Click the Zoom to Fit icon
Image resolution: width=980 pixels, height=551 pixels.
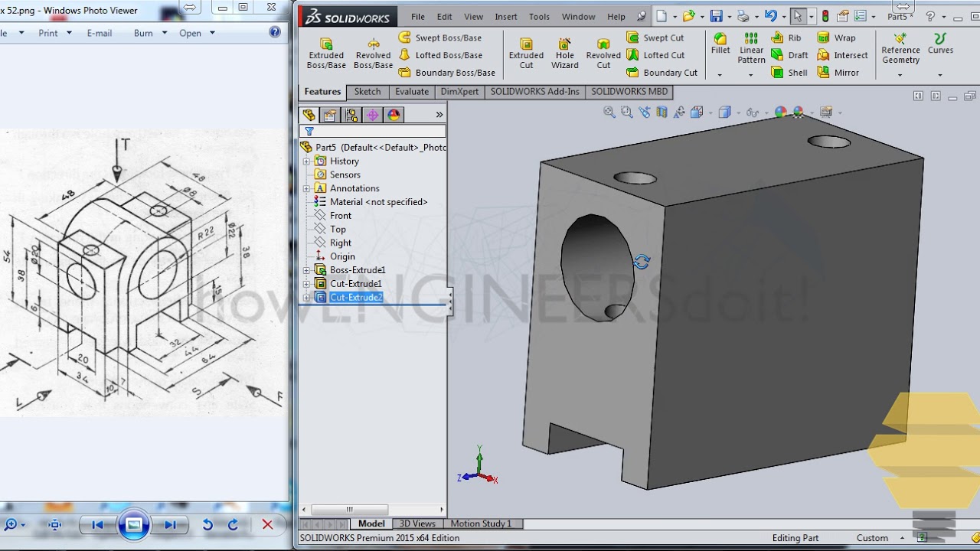(x=609, y=112)
